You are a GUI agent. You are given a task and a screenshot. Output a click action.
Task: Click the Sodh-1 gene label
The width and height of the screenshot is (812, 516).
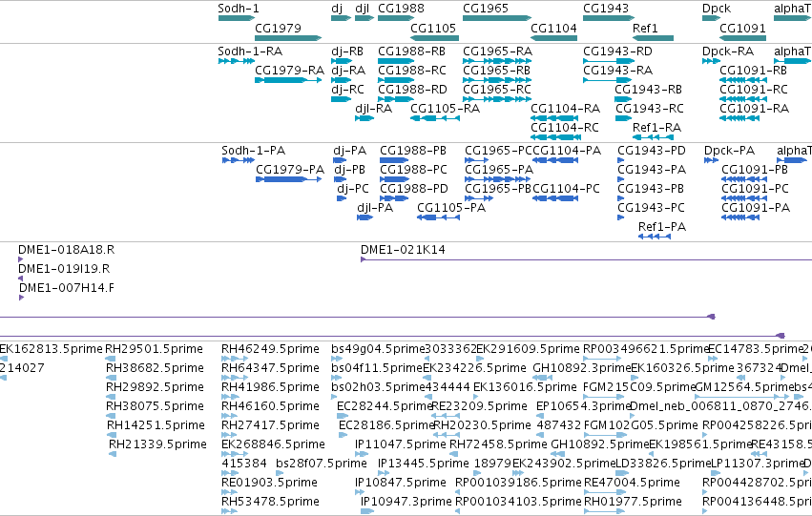pos(239,9)
